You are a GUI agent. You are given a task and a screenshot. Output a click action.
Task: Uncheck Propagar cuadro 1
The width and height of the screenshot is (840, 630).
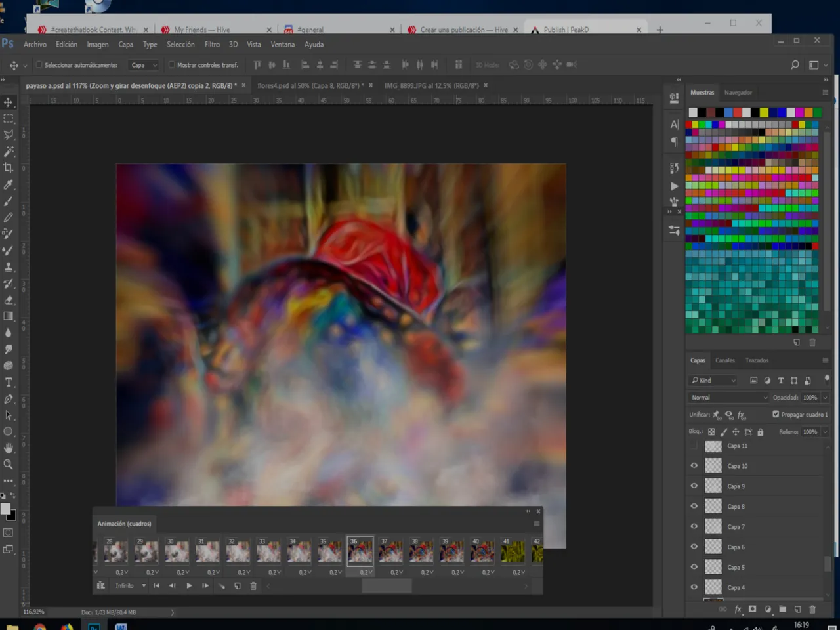point(776,414)
